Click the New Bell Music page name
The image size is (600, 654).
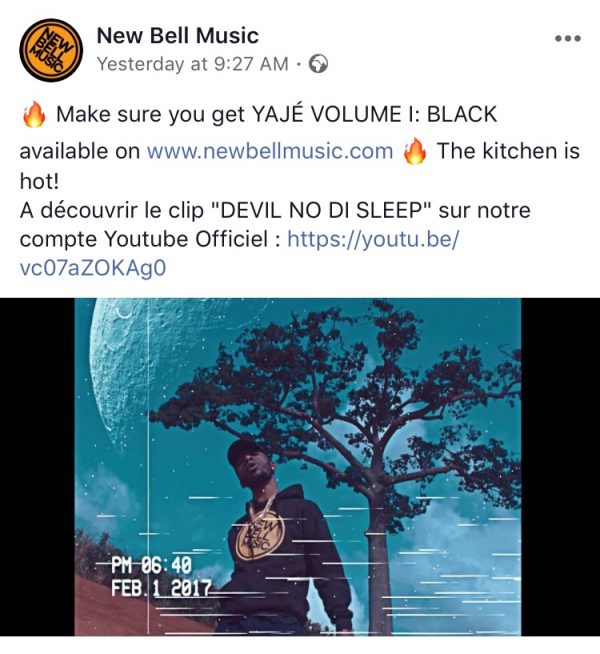178,35
